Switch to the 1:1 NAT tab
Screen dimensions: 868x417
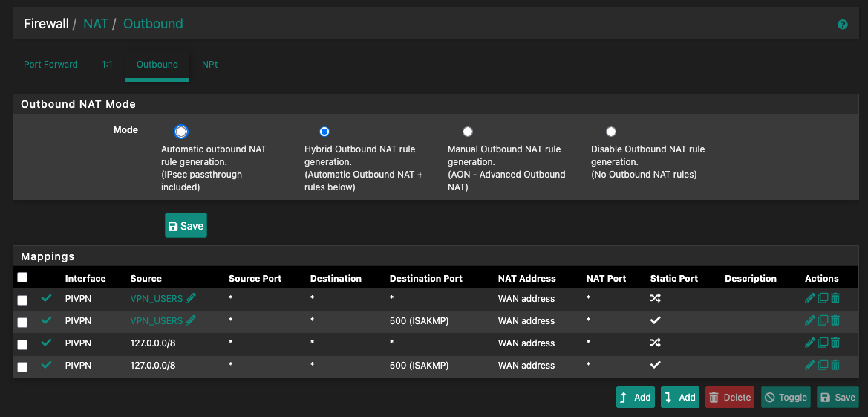pos(107,65)
